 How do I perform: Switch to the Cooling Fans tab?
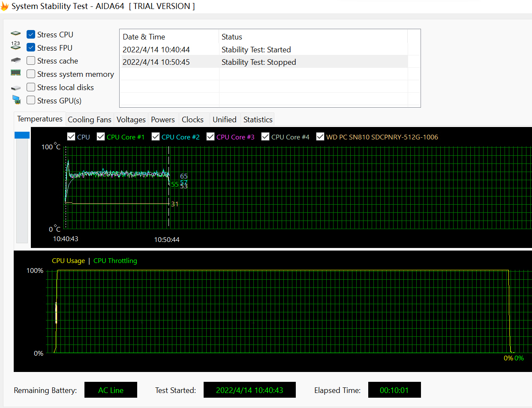tap(90, 120)
